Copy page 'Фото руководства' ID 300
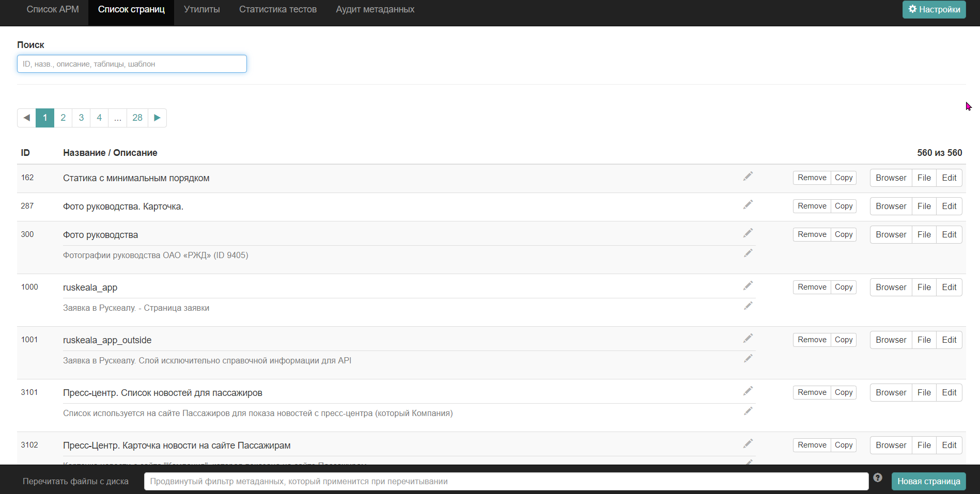980x494 pixels. click(844, 234)
